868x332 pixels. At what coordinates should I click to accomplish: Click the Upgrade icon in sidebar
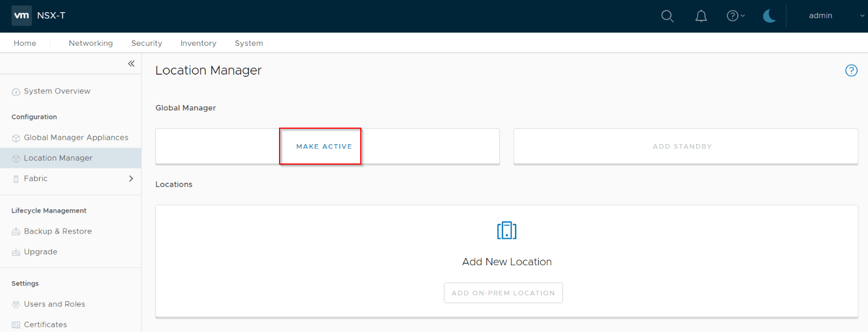pos(16,252)
